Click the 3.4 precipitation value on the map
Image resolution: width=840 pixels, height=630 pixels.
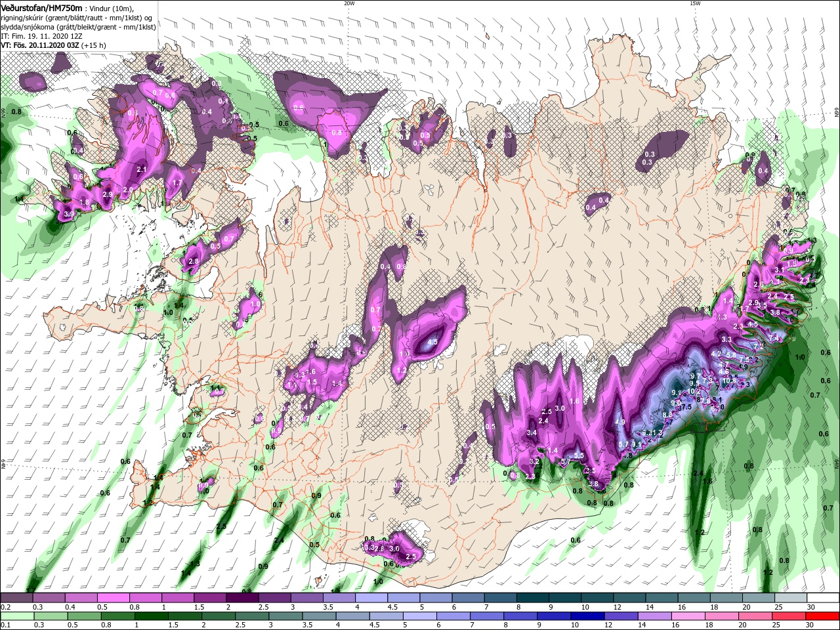click(532, 432)
